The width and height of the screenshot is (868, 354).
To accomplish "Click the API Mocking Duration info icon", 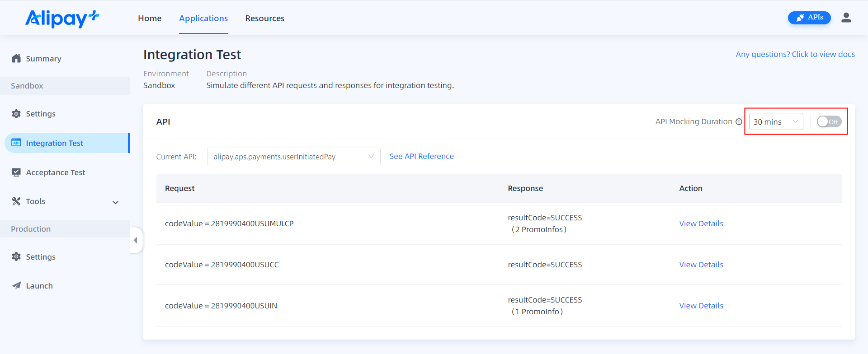I will pyautogui.click(x=739, y=122).
